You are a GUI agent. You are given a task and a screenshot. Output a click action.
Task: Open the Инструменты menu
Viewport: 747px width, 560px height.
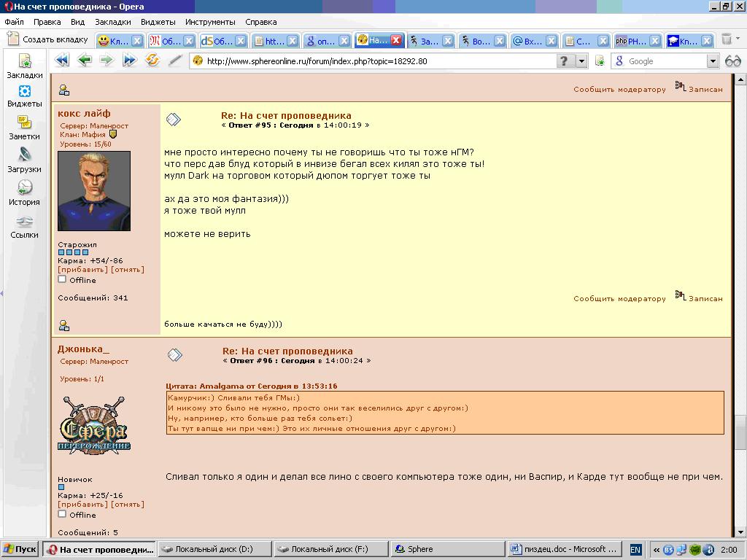210,22
